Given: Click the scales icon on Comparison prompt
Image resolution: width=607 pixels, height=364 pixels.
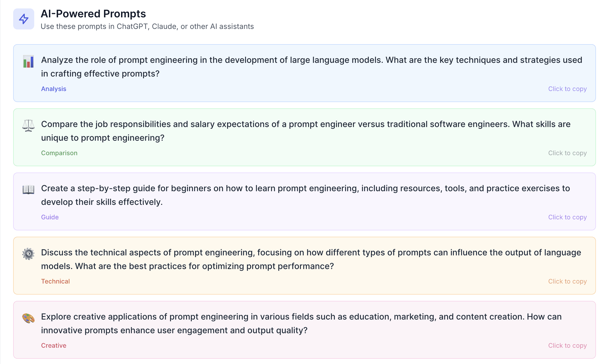Looking at the screenshot, I should [x=28, y=126].
